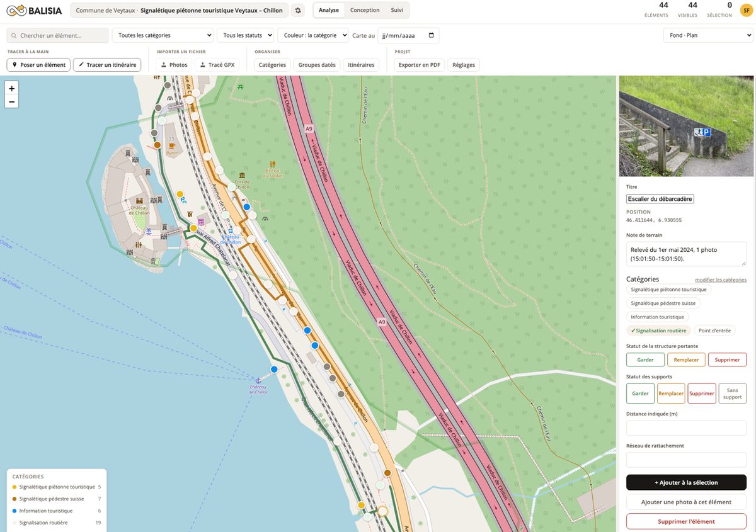Toggle the Signalétique pédestre suisse category chip
The image size is (756, 532).
click(x=663, y=303)
